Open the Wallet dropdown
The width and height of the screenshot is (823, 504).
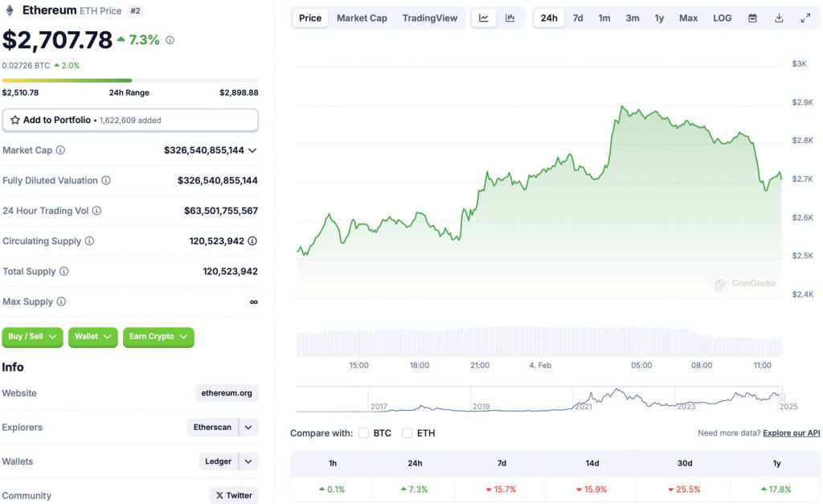[x=92, y=338]
